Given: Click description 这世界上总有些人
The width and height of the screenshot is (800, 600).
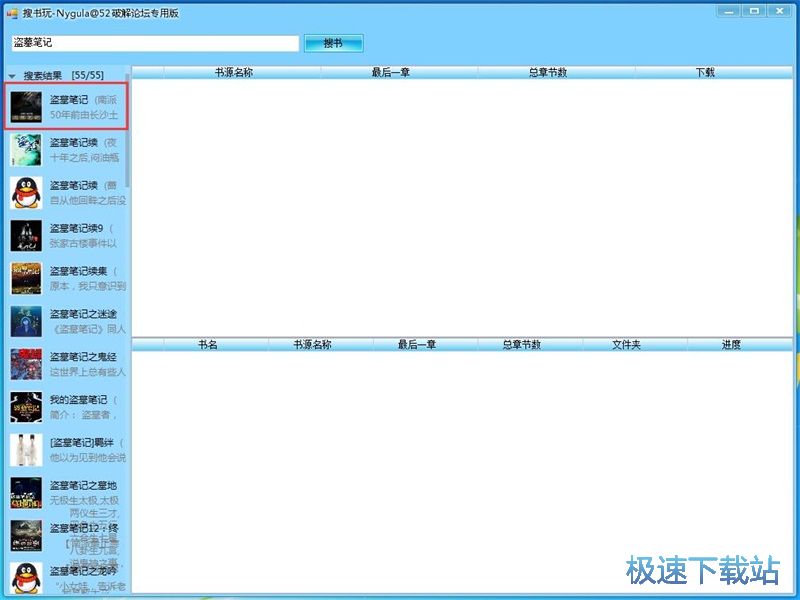Looking at the screenshot, I should pos(87,372).
